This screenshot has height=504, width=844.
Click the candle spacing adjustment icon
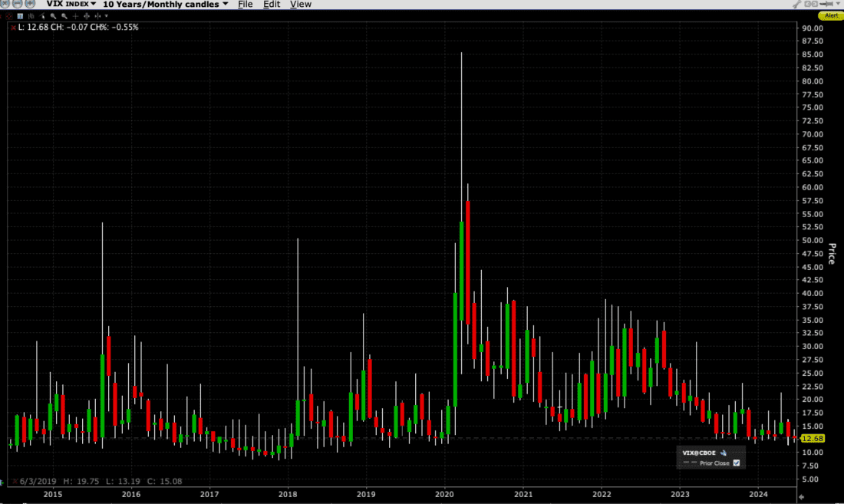(x=99, y=15)
